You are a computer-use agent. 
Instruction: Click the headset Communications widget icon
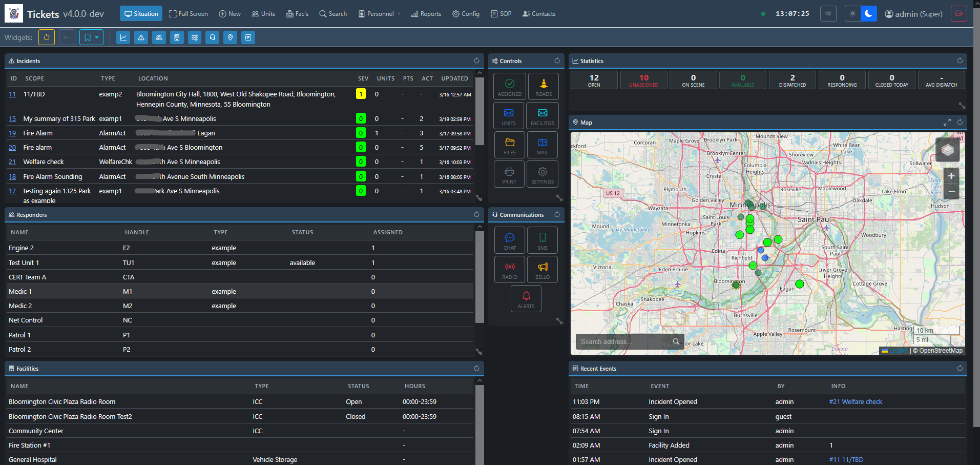click(x=212, y=37)
